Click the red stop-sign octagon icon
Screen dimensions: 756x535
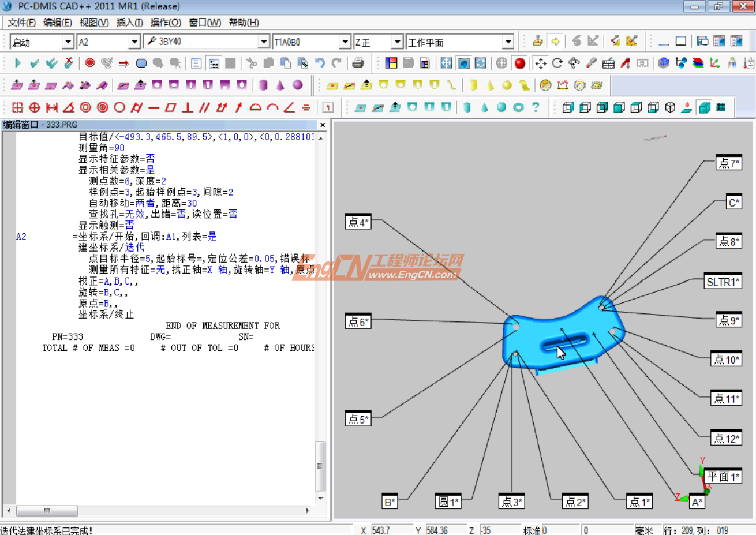(90, 63)
